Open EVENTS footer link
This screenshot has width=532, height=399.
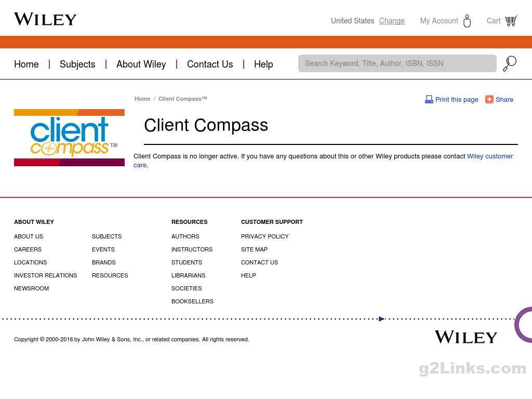[103, 249]
